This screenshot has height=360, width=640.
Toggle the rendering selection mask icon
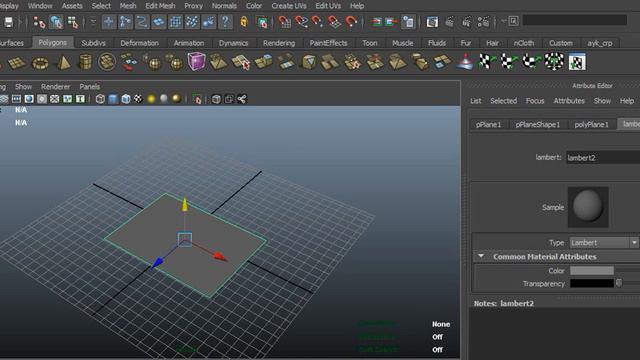pyautogui.click(x=209, y=22)
